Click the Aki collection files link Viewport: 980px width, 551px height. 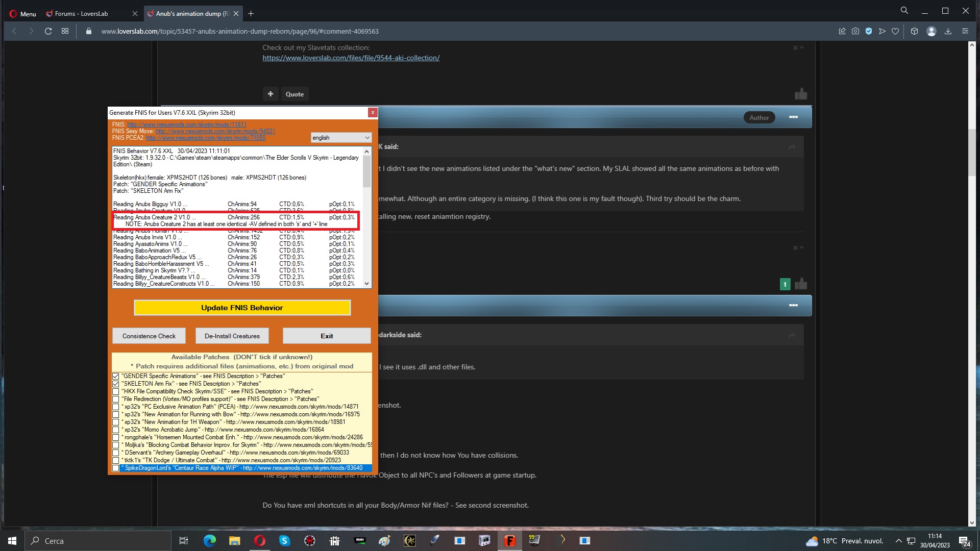[351, 58]
